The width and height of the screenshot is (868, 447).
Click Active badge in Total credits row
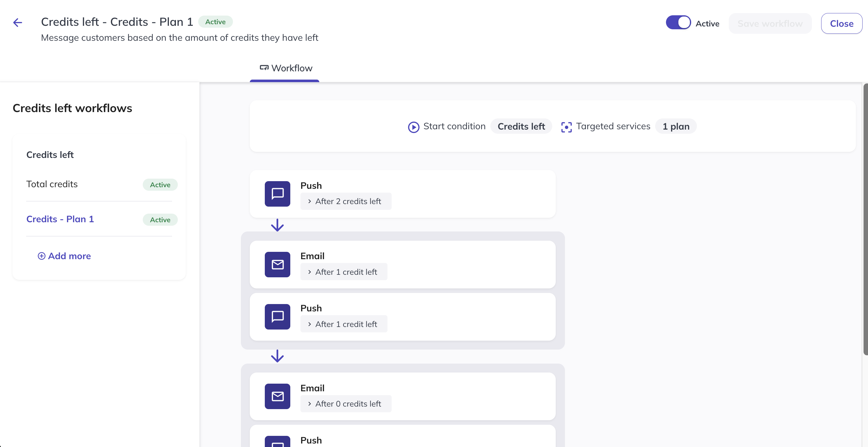point(160,185)
